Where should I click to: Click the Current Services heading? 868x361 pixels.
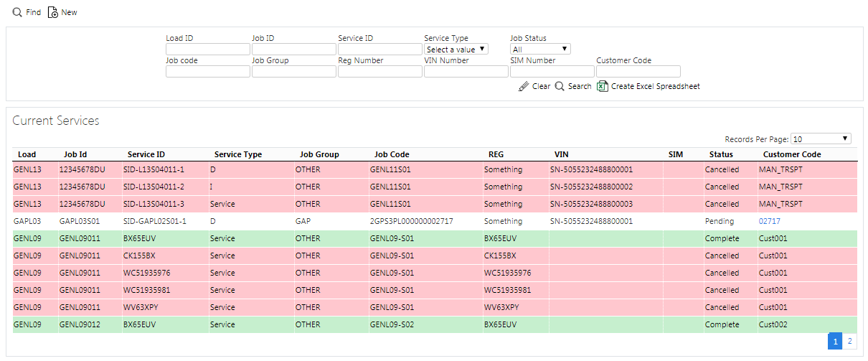pos(56,121)
